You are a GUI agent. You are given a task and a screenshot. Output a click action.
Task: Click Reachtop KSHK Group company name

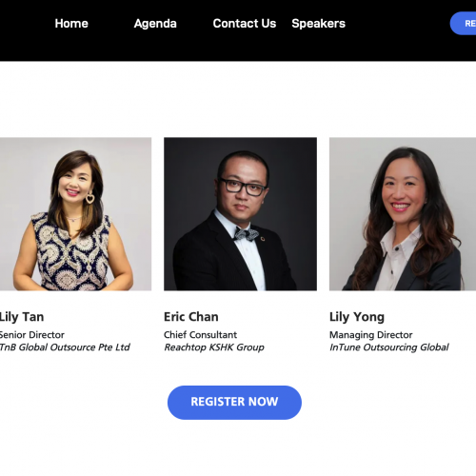[x=214, y=347]
